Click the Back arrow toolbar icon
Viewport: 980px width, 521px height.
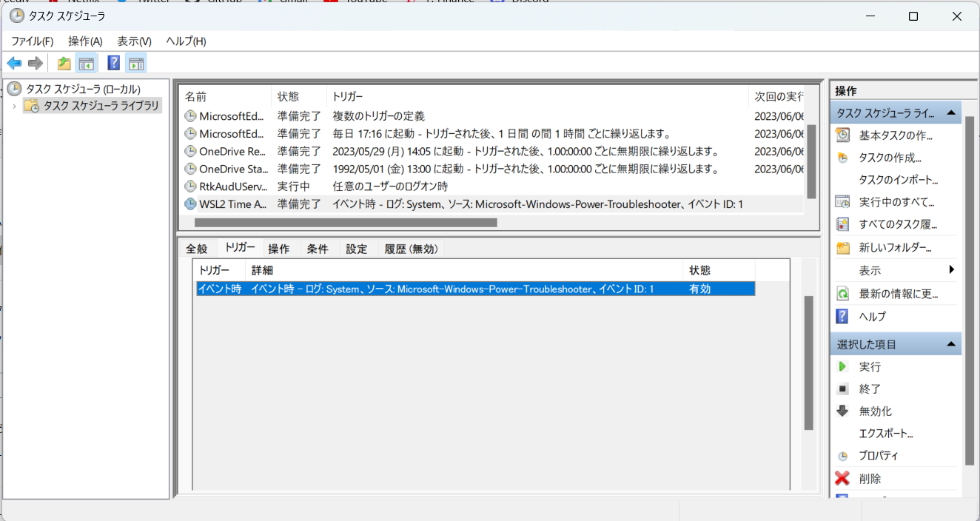pyautogui.click(x=14, y=64)
